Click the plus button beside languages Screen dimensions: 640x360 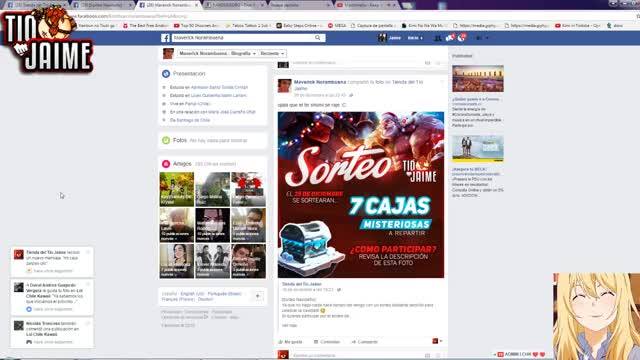[258, 296]
